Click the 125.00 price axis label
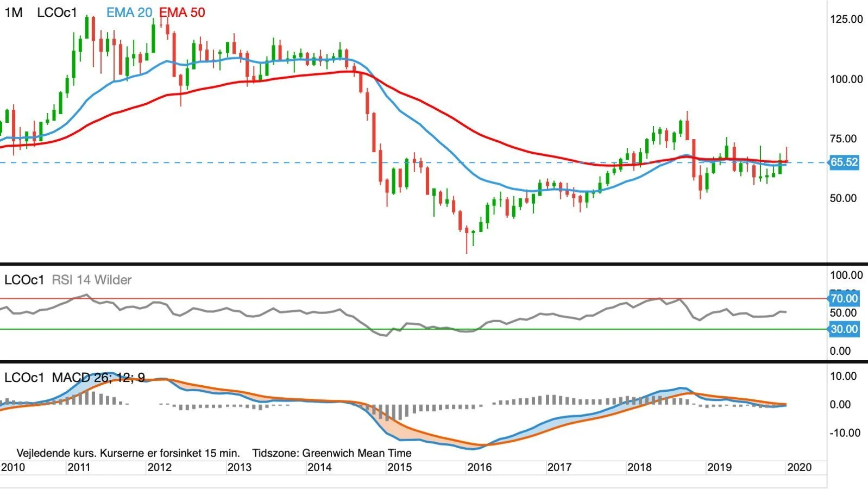 tap(846, 19)
